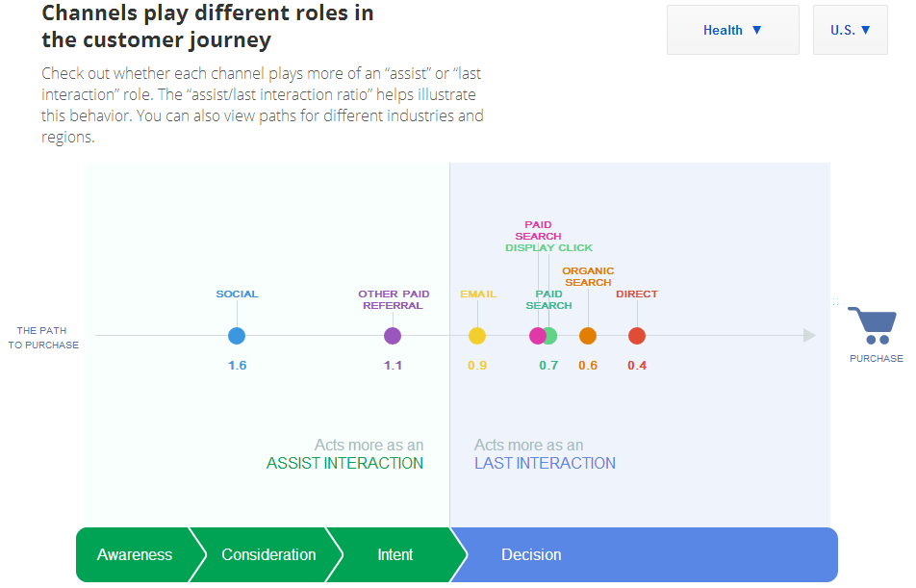Click the shopping cart Purchase icon

[877, 326]
